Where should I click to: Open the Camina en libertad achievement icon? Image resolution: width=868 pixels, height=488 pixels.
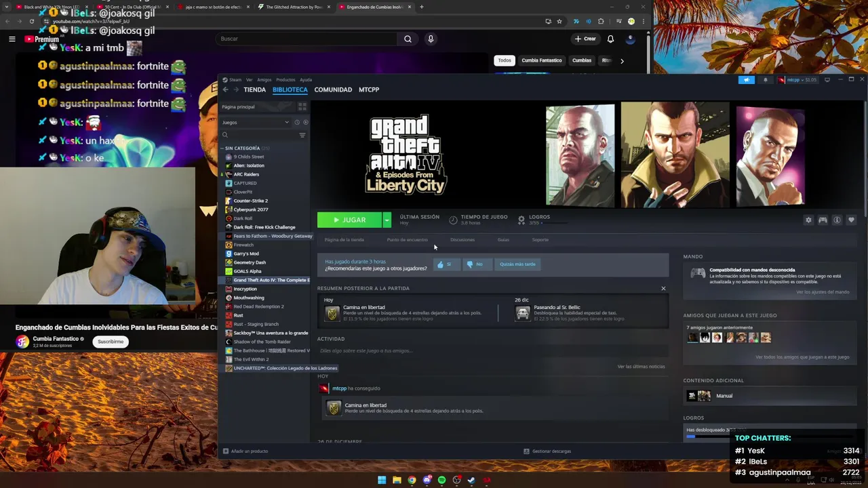click(332, 313)
